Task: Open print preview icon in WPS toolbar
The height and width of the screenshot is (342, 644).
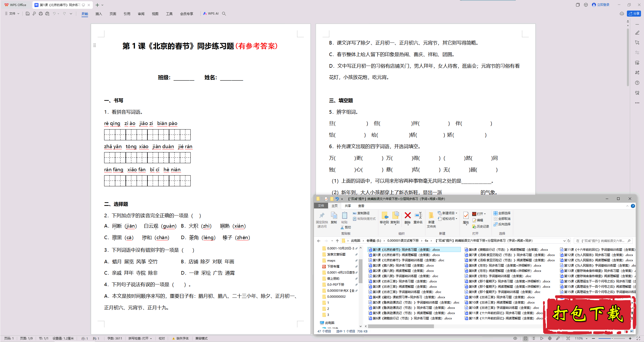Action: [47, 14]
